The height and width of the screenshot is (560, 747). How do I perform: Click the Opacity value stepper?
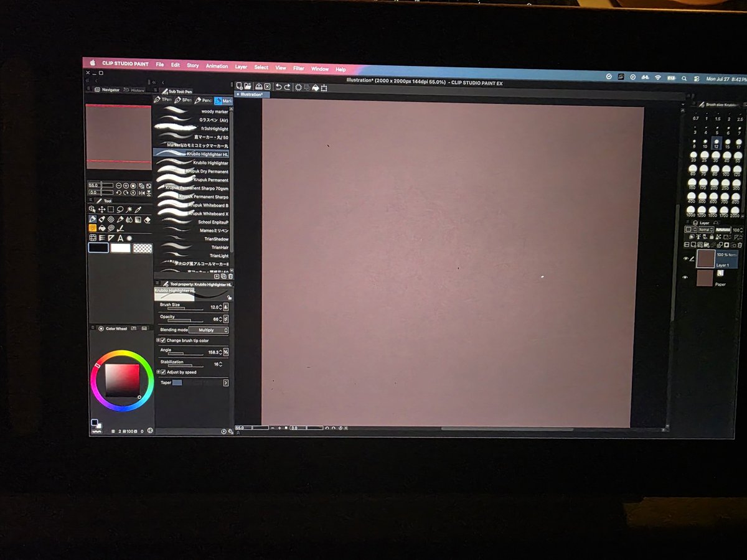(x=220, y=319)
